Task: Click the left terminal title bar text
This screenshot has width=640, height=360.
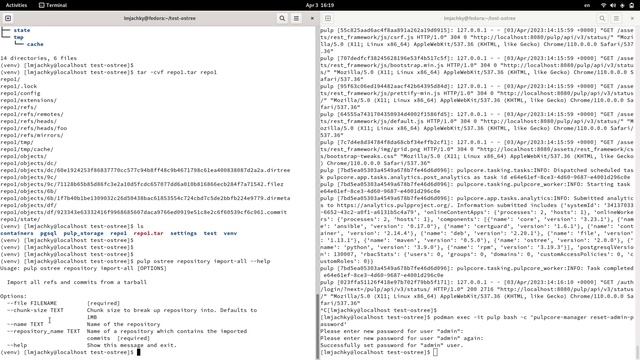Action: coord(160,18)
